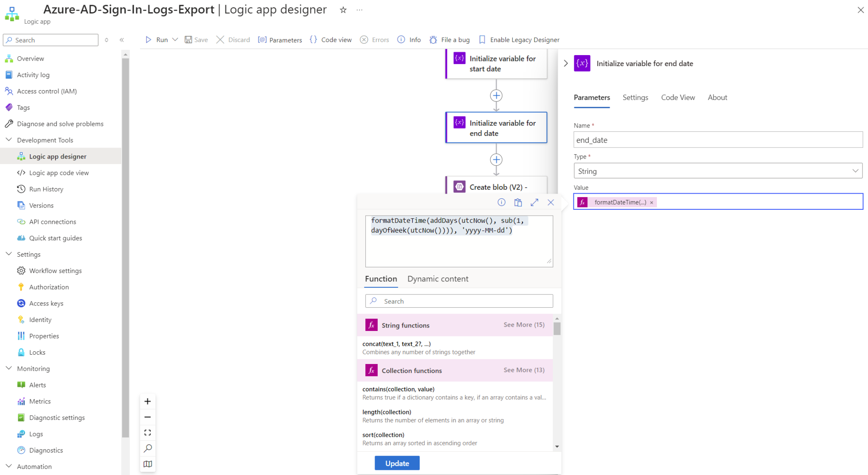Switch to Dynamic content tab

click(x=438, y=279)
